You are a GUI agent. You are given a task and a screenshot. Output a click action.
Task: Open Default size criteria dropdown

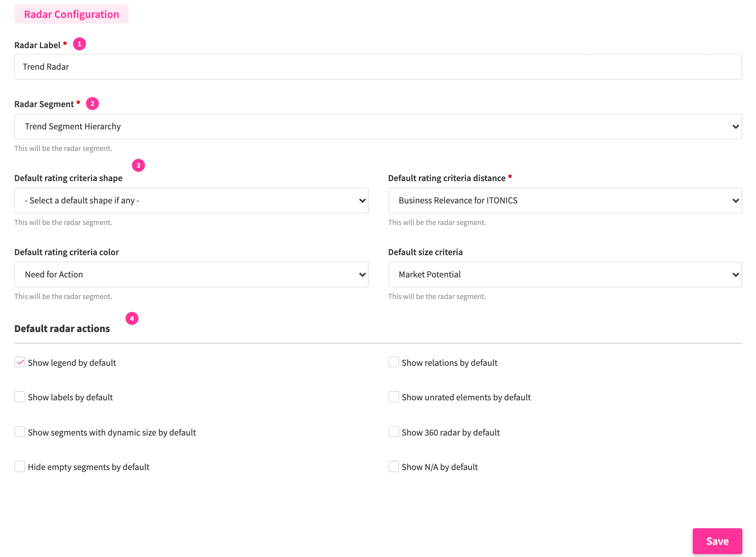click(565, 275)
